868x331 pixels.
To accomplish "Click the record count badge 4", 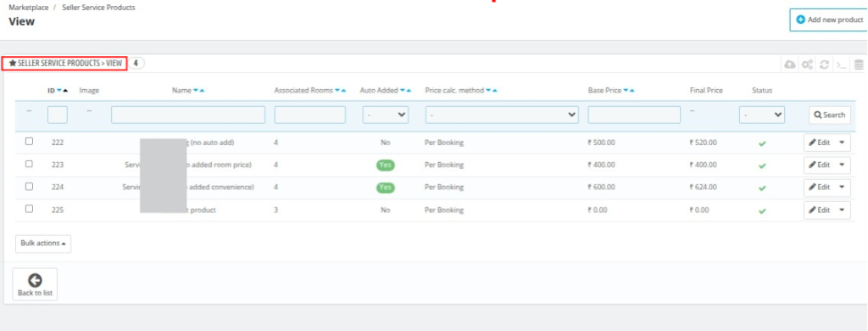I will (x=136, y=63).
